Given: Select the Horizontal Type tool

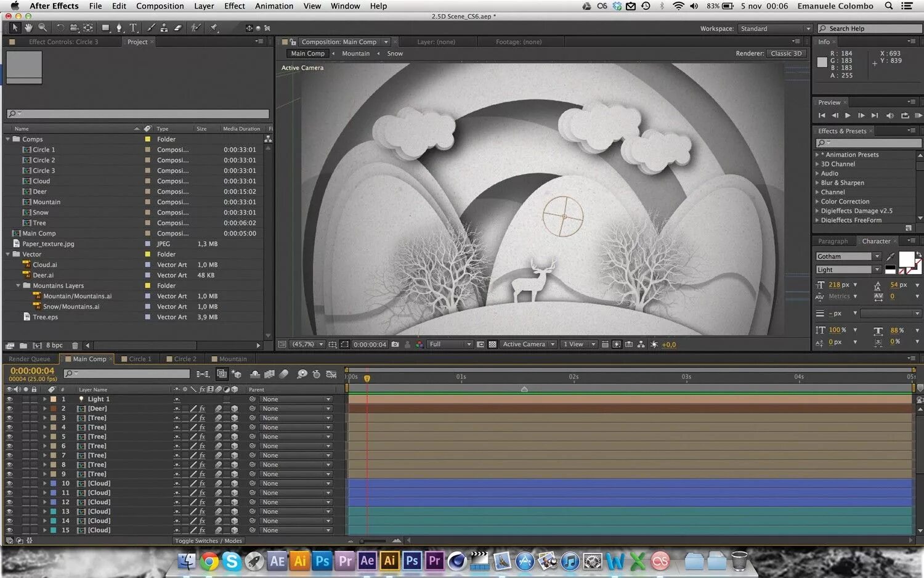Looking at the screenshot, I should (x=133, y=28).
